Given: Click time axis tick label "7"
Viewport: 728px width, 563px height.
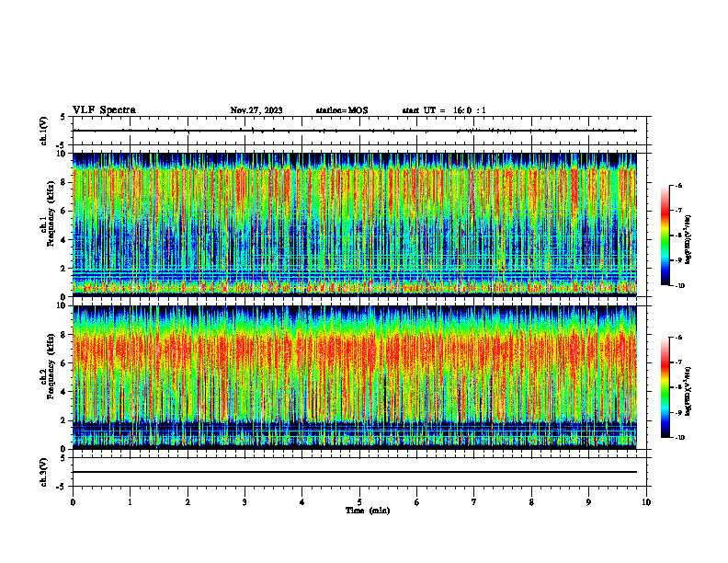Looking at the screenshot, I should click(x=473, y=502).
